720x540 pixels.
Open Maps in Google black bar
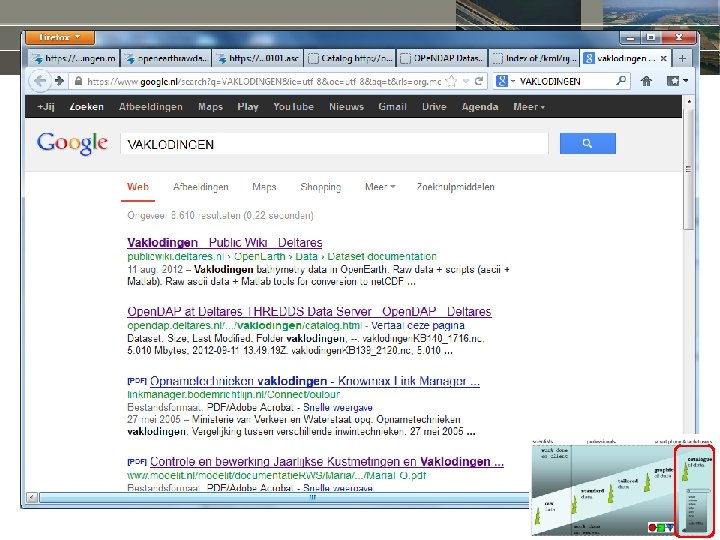(210, 107)
